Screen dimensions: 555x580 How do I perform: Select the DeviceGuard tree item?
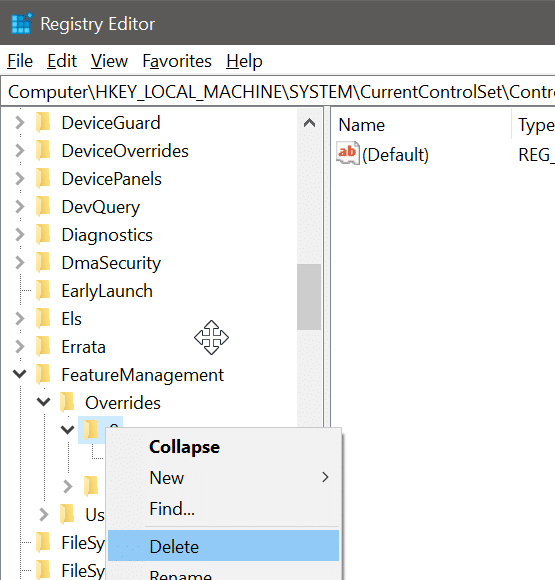[111, 123]
